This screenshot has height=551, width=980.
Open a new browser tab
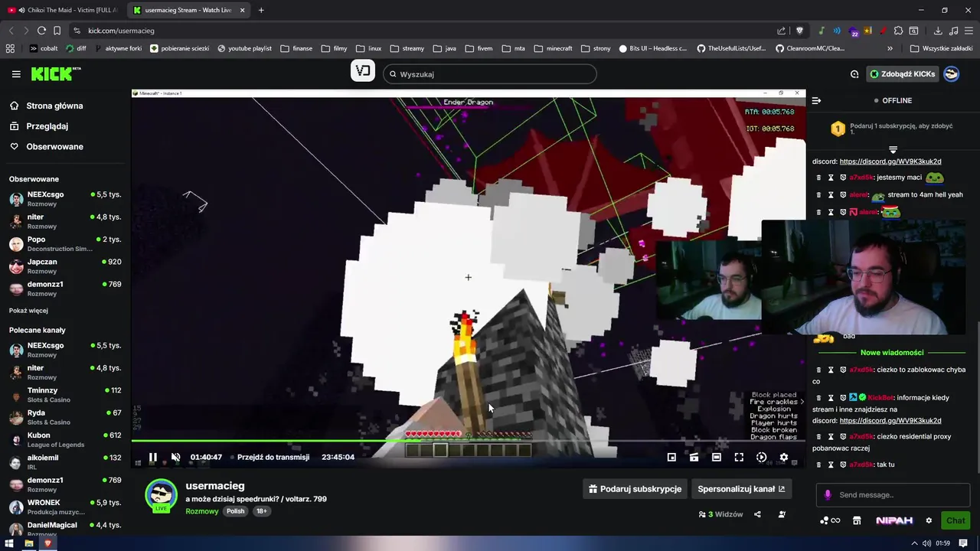(x=261, y=10)
